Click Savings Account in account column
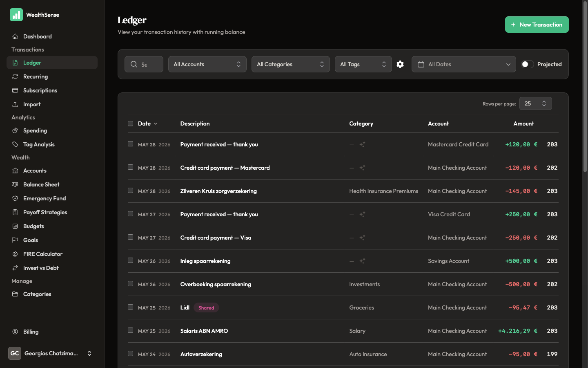588x368 pixels. (448, 261)
